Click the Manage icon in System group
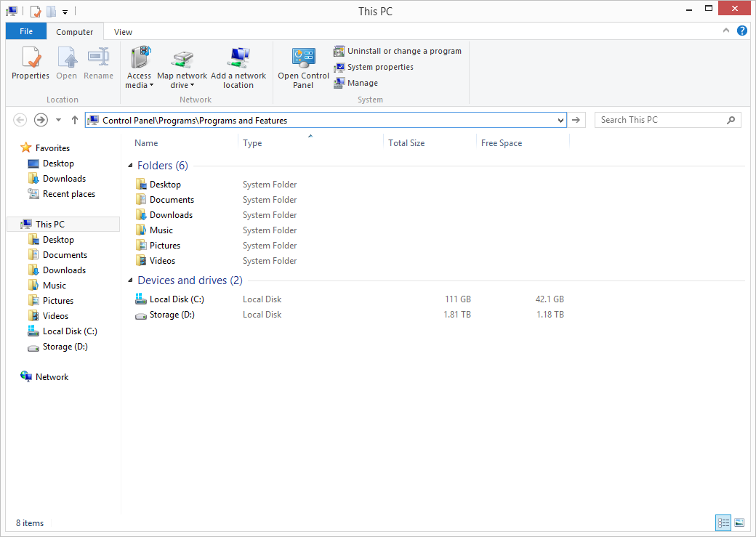Screen dimensions: 756x537 (339, 83)
